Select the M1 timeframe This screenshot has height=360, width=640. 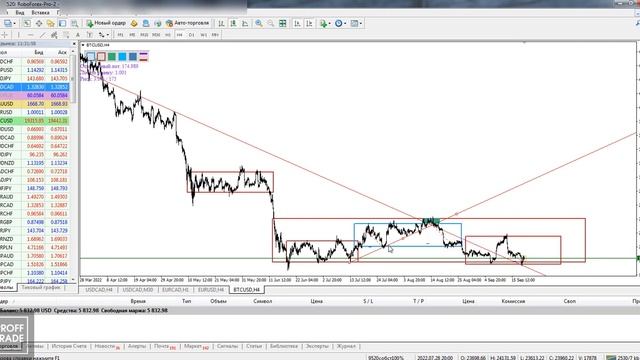point(120,35)
